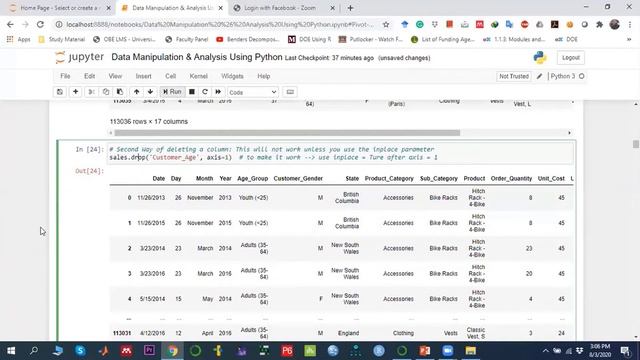Click the Product_Category column header
The height and width of the screenshot is (360, 640).
point(389,178)
